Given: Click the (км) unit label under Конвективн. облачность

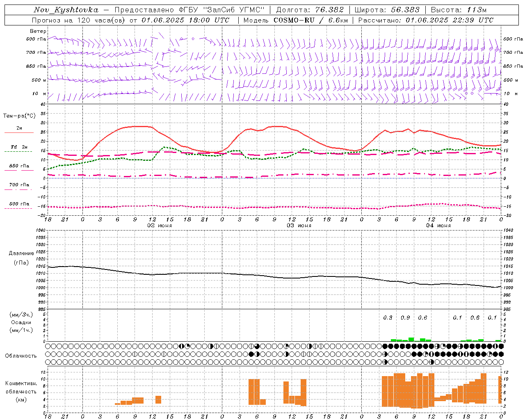Looking at the screenshot, I should (21, 399).
